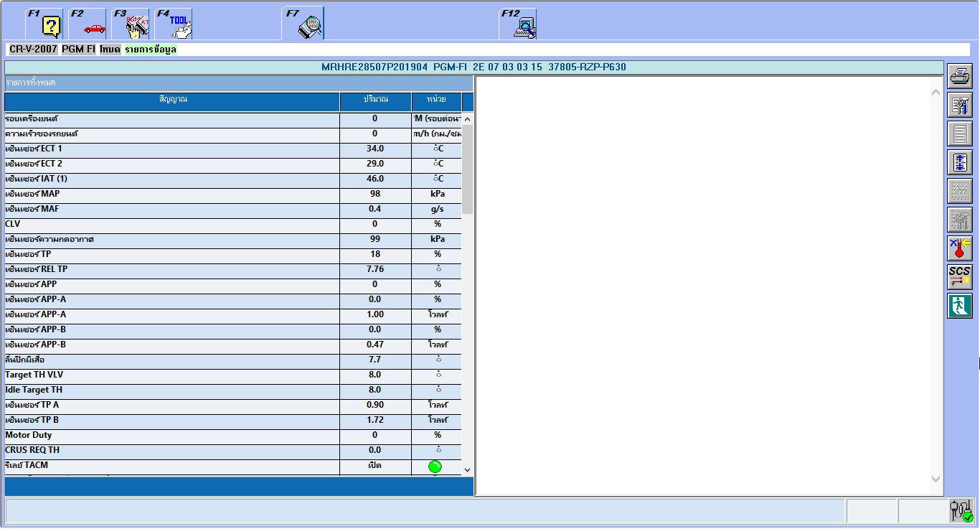
Task: Select the เซ็นเซอร์ความกดอากาศ row
Action: pos(234,240)
